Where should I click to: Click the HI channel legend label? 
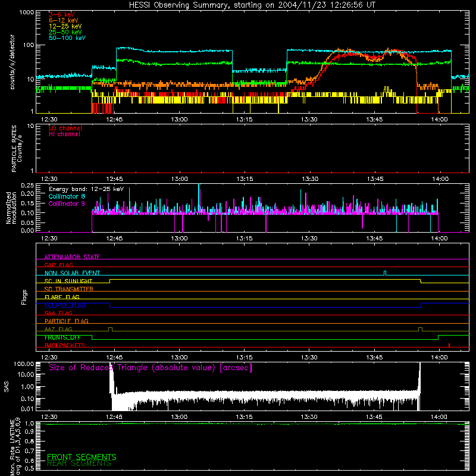pos(64,134)
